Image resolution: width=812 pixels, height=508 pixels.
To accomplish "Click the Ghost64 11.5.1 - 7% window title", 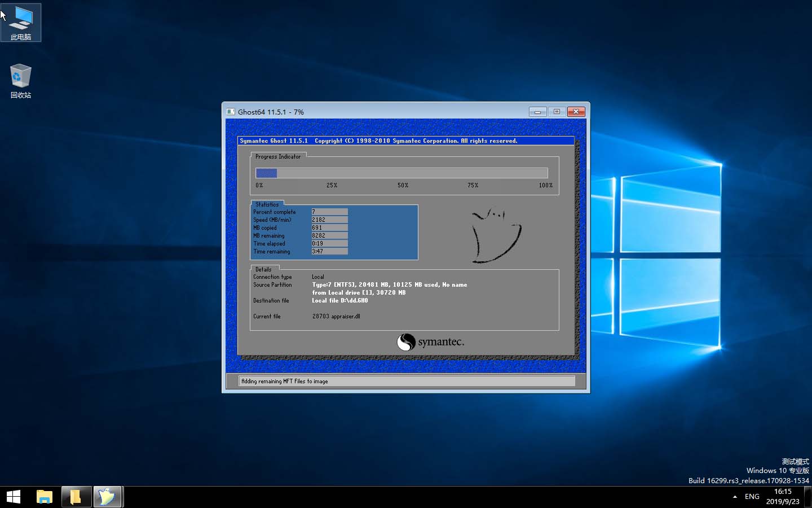I will (271, 112).
